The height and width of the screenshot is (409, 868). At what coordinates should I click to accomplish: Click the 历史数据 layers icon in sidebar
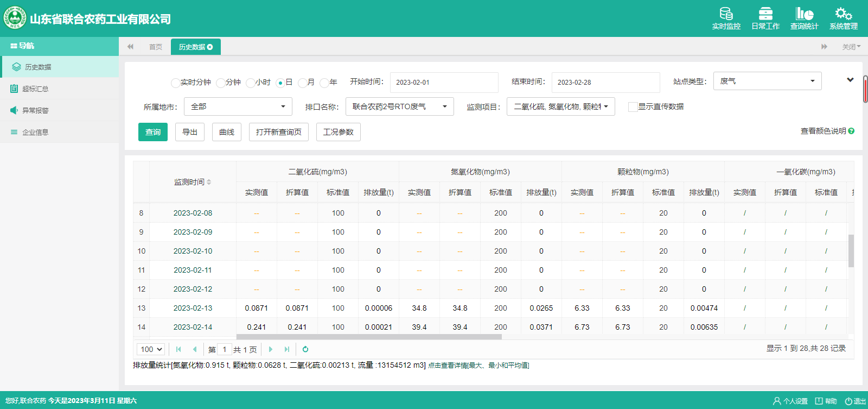pos(16,67)
